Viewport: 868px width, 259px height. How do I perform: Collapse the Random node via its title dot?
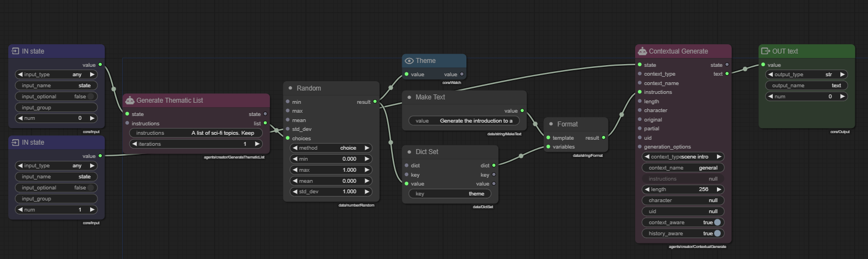[x=290, y=88]
